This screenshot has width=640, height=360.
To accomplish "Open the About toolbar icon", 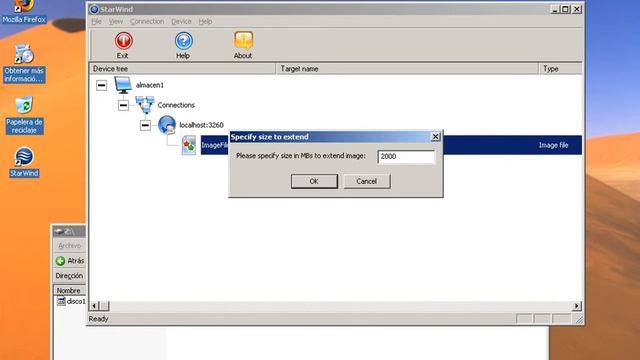I will click(243, 41).
